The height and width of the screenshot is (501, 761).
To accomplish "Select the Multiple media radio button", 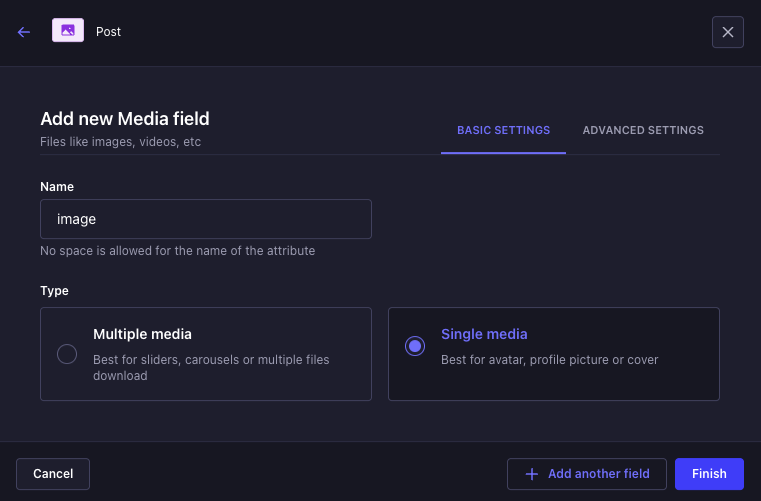I will tap(67, 354).
